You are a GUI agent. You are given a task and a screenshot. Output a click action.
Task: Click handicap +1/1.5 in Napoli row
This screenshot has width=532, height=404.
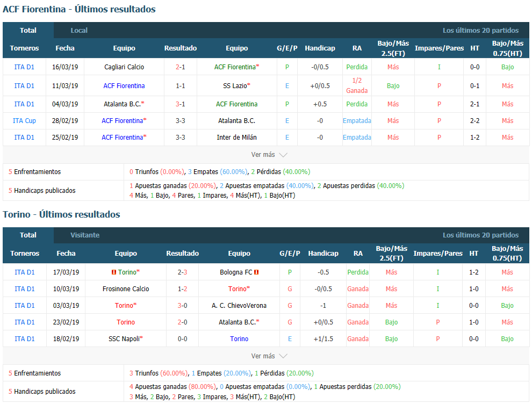tap(323, 338)
